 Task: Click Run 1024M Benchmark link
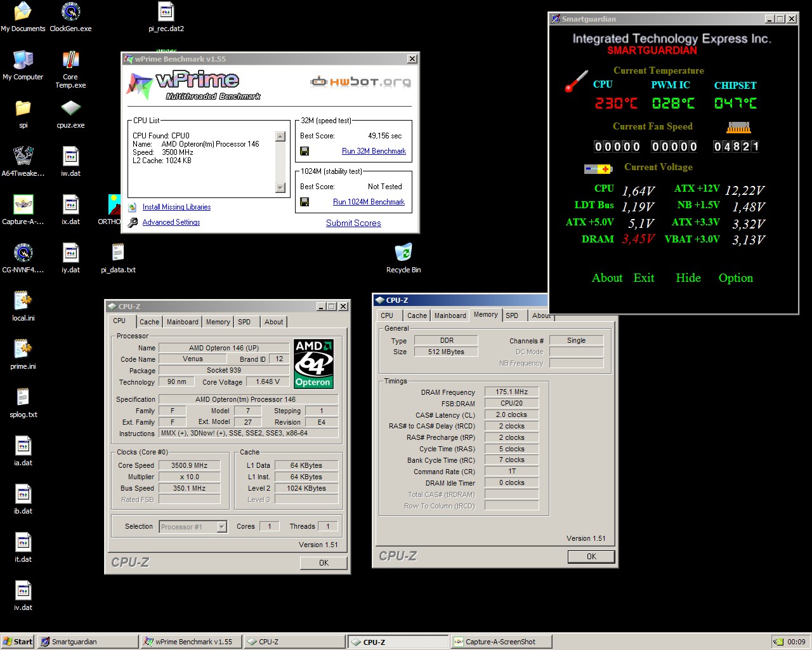369,202
